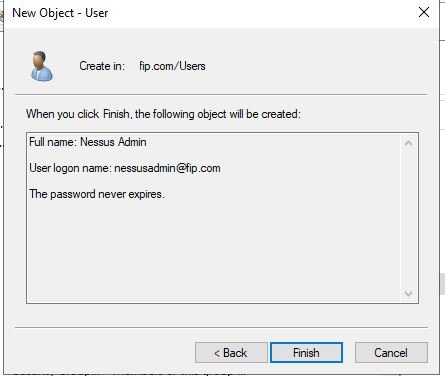Click the background window icon behind dialog
This screenshot has width=445, height=376.
pos(1,15)
